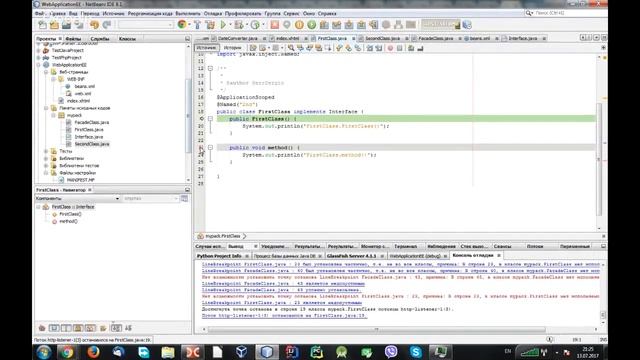This screenshot has height=360, width=640.
Task: Click the Profile Project clock icon
Action: (x=255, y=25)
